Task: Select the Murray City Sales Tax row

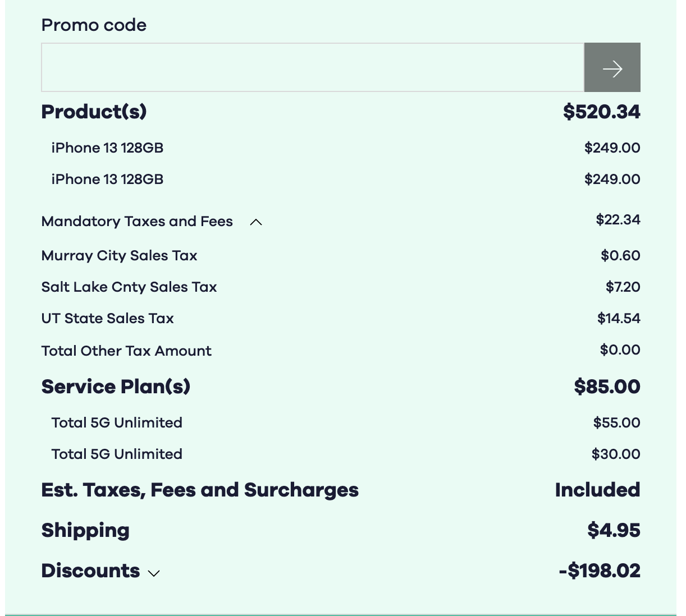Action: [x=119, y=256]
